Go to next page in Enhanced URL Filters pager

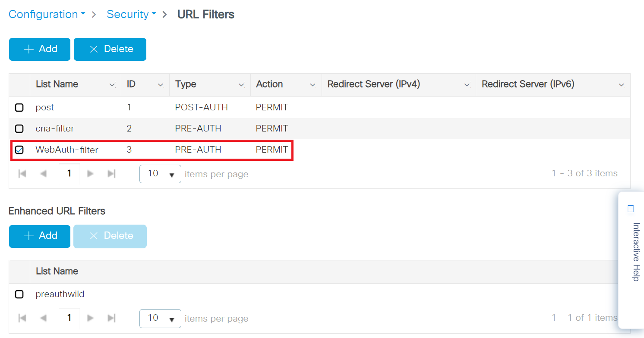point(90,318)
